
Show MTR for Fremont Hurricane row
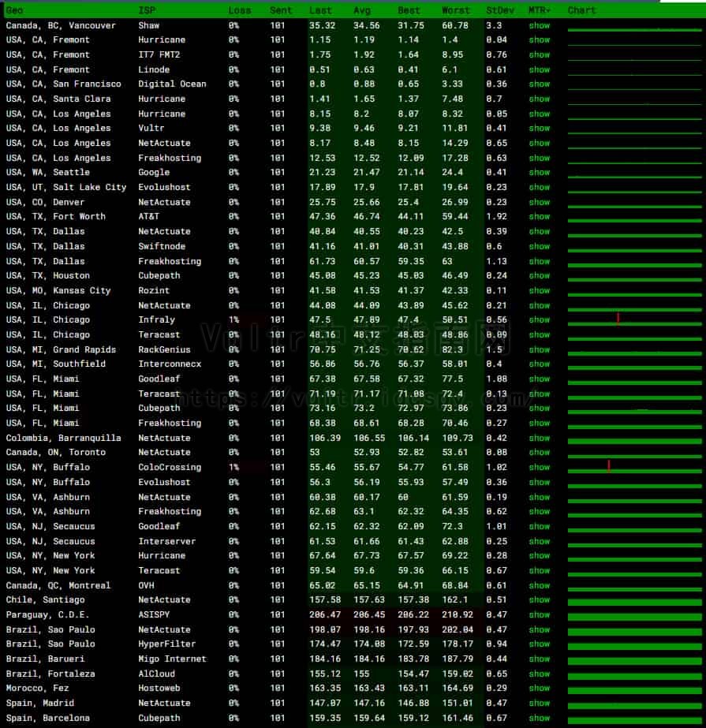pos(540,40)
